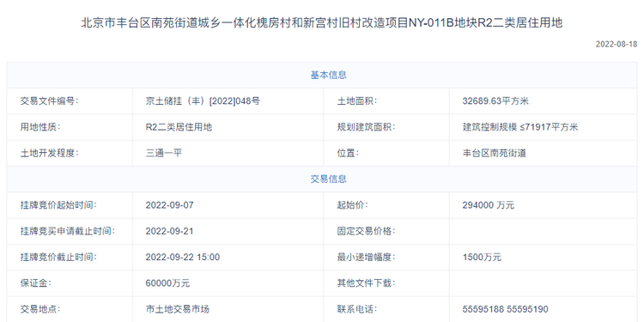
Task: Click the 位置 label
Action: pos(348,153)
